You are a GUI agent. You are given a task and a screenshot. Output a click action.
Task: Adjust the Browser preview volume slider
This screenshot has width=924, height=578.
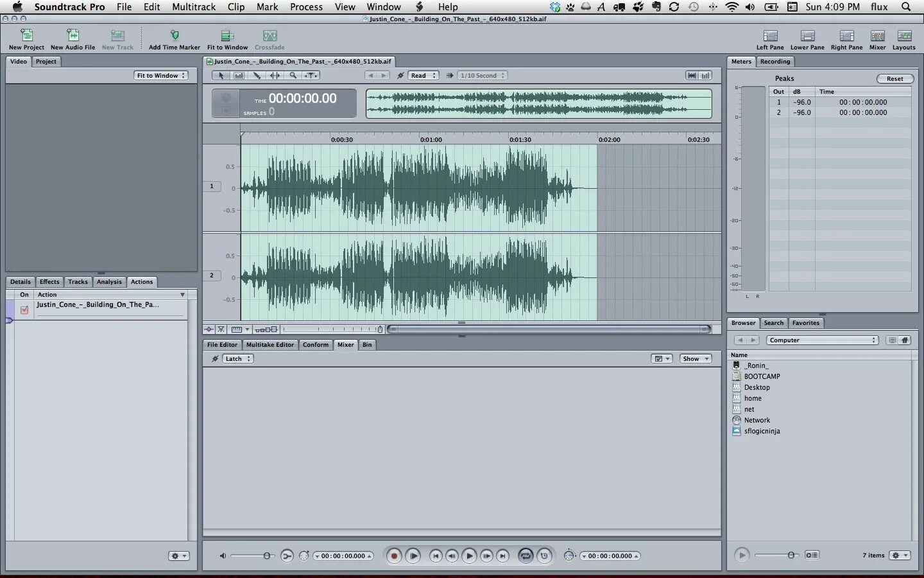(x=791, y=556)
